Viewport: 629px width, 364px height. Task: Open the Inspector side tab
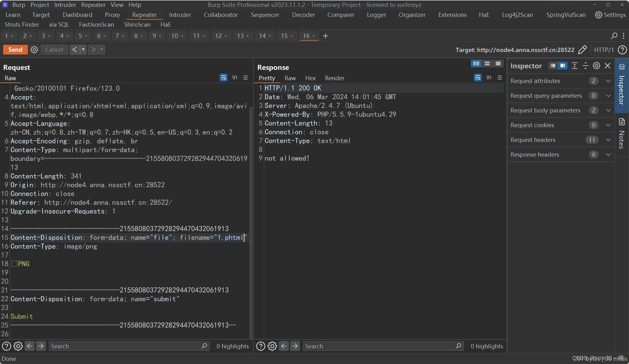[x=622, y=85]
